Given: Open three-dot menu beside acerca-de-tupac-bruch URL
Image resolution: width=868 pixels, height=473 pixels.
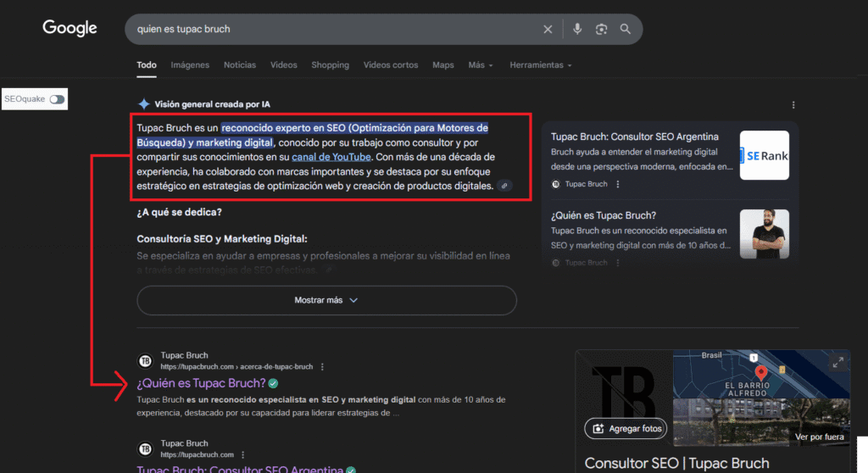Looking at the screenshot, I should pos(322,367).
